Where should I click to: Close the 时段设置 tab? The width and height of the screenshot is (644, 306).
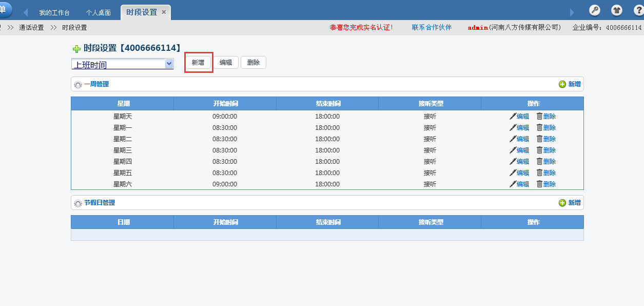(164, 12)
